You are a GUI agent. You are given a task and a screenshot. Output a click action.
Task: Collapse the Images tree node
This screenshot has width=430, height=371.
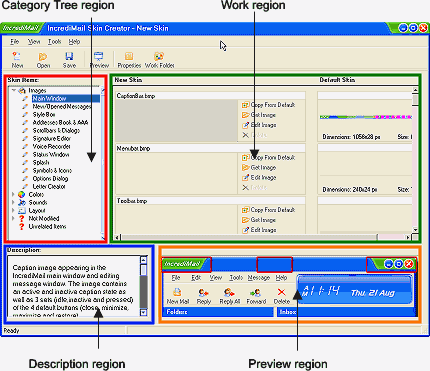14,90
